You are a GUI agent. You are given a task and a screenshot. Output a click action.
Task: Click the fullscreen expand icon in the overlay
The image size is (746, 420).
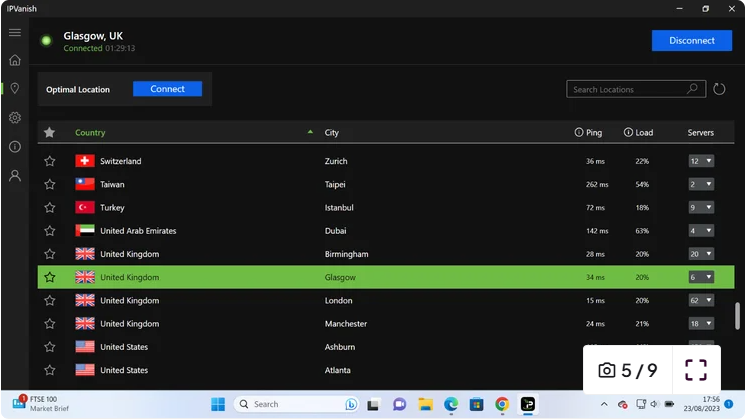point(696,370)
